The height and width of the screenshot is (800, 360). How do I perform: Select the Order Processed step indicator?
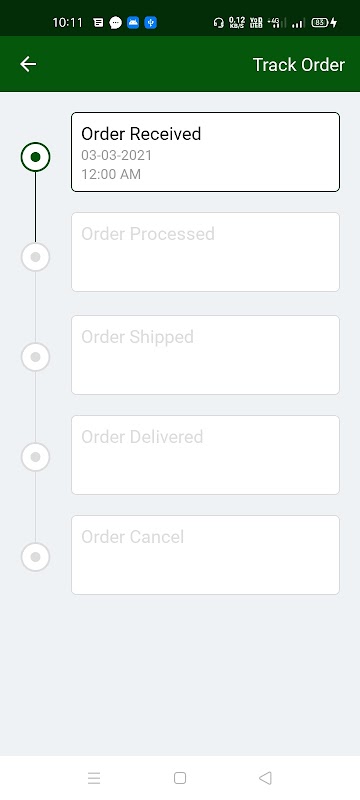(x=35, y=257)
